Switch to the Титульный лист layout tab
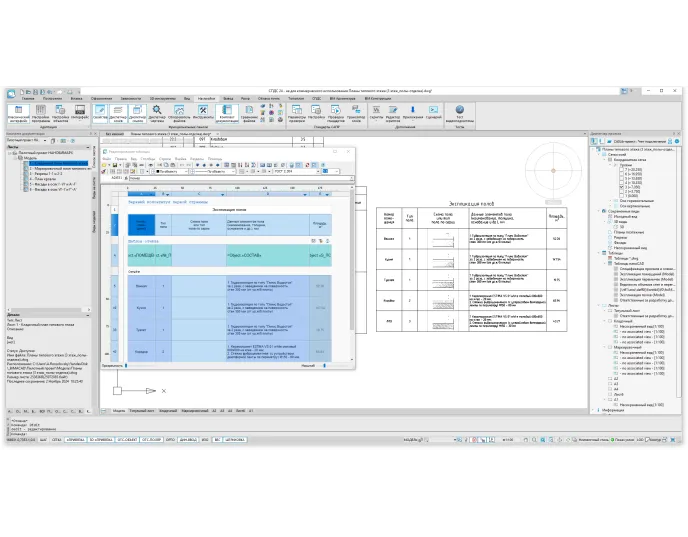Image resolution: width=688 pixels, height=537 pixels. pyautogui.click(x=142, y=411)
